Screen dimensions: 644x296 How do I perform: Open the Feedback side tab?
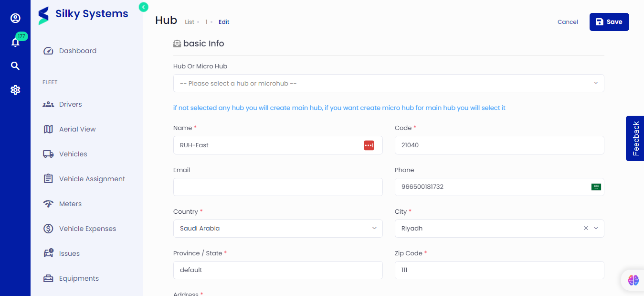[x=635, y=138]
